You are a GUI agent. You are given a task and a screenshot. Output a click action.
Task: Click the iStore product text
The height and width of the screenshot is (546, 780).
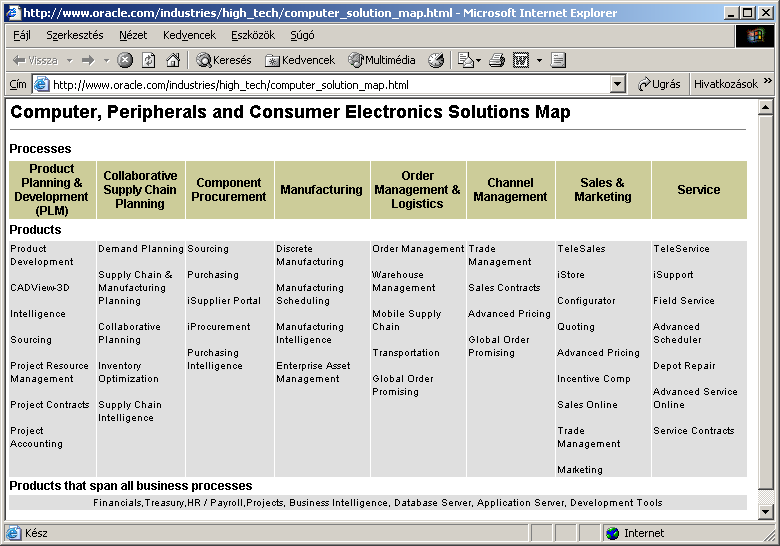pos(571,274)
